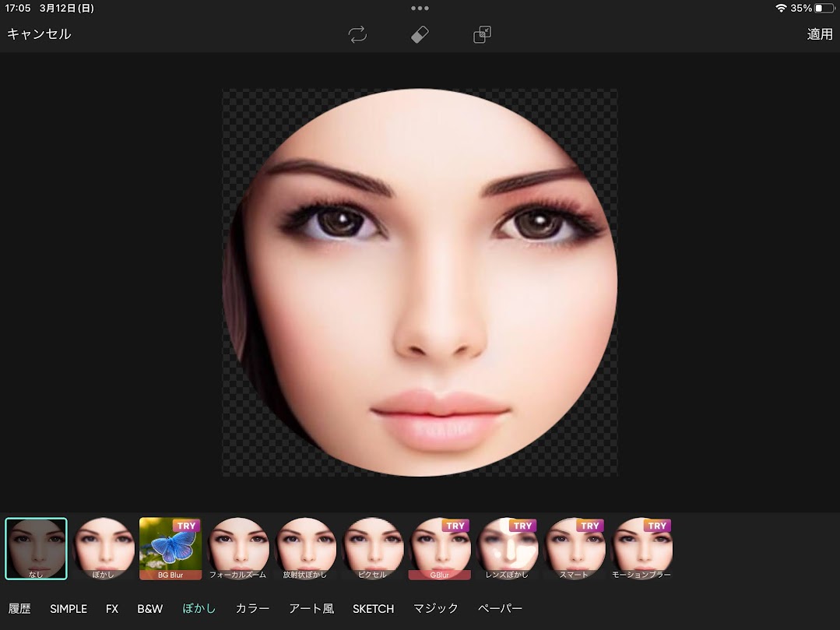The image size is (840, 630).
Task: Try the スマート blur effect
Action: pos(575,549)
